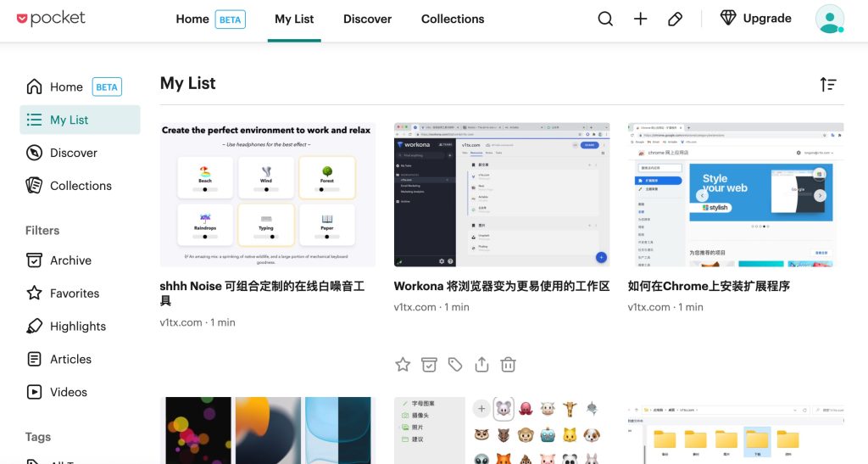The height and width of the screenshot is (464, 868).
Task: Click the BETA badge in top navigation
Action: pos(230,20)
